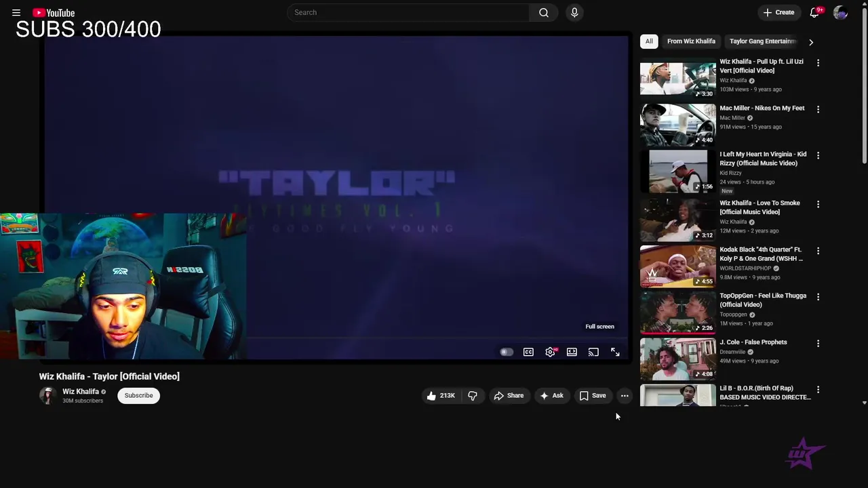Open Mac Miller Nikes On My Feet thumbnail
This screenshot has height=488, width=868.
pos(677,125)
